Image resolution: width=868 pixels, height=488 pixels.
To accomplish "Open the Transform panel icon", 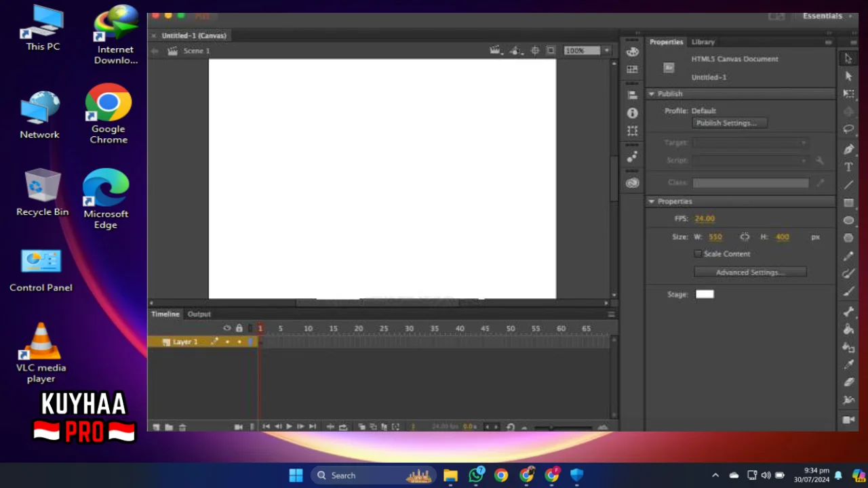I will (632, 131).
